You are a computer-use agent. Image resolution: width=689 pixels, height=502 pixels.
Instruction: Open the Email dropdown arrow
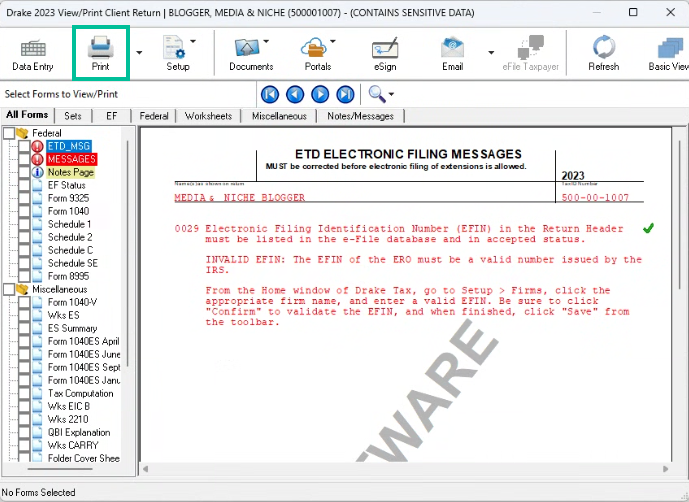tap(491, 53)
